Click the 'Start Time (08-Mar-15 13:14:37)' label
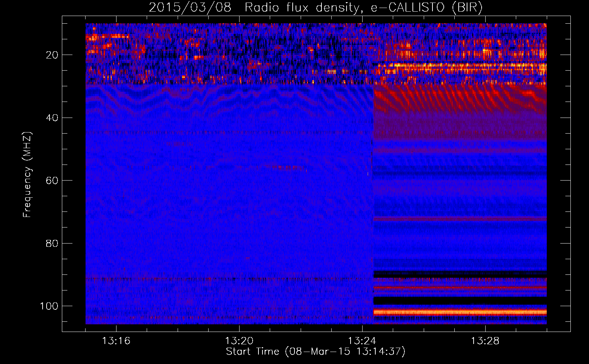 tap(316, 352)
